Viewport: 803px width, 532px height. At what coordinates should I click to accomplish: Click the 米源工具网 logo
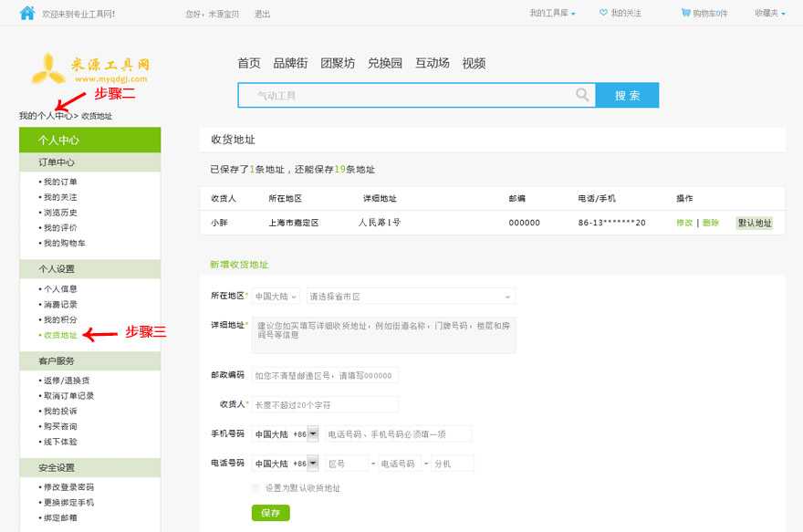pyautogui.click(x=90, y=68)
